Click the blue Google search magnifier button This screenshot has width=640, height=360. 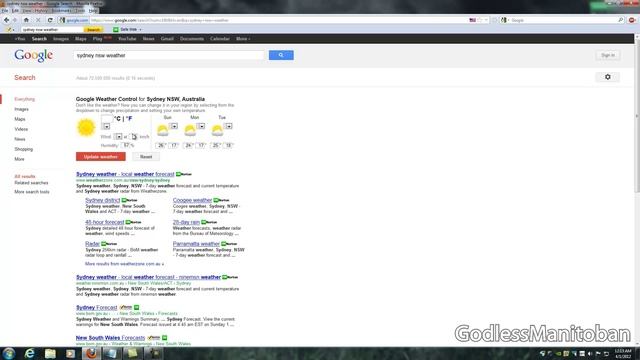[281, 55]
